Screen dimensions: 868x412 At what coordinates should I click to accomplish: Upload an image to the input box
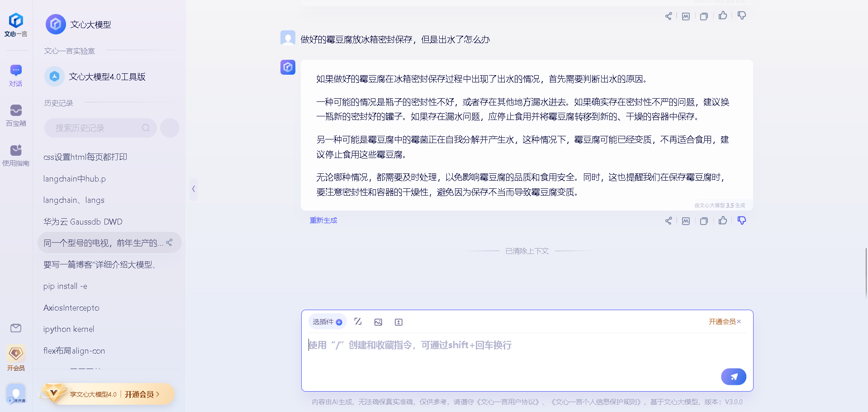(378, 322)
